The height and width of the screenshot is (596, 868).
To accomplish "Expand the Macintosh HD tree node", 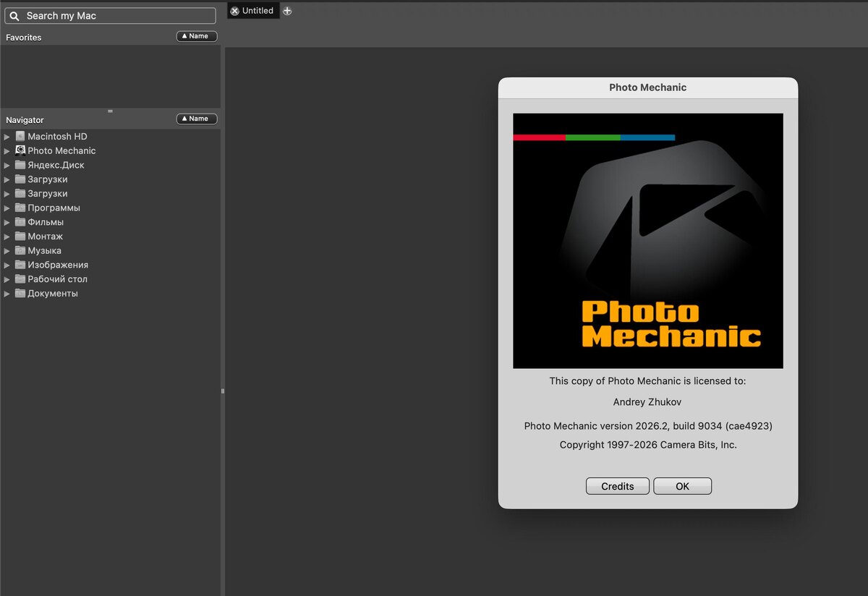I will pos(7,136).
